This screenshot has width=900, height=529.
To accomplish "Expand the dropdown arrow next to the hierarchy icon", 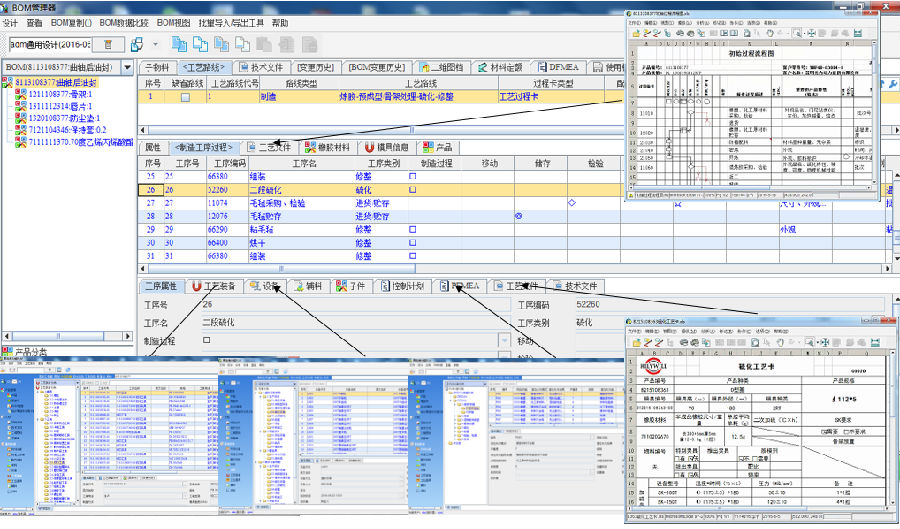I will (x=154, y=45).
